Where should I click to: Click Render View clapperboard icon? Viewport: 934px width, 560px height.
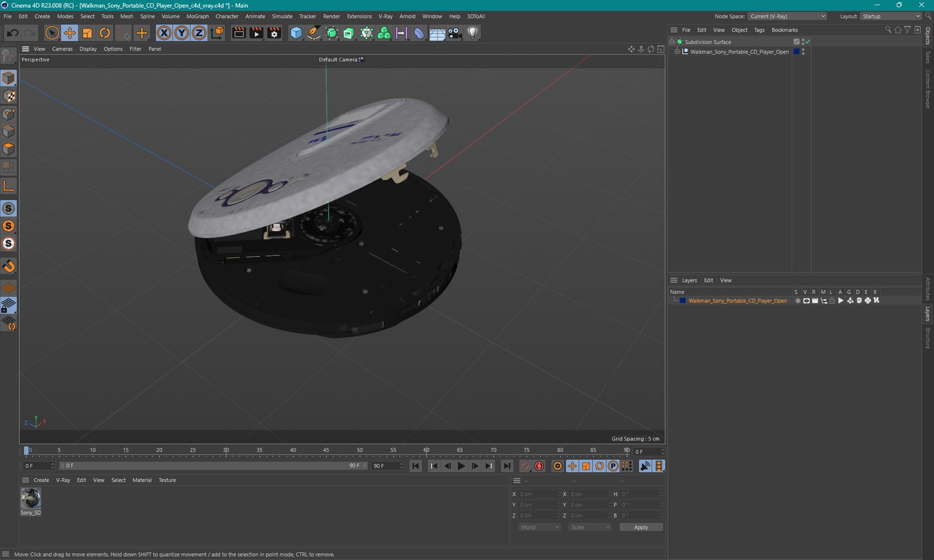point(239,33)
